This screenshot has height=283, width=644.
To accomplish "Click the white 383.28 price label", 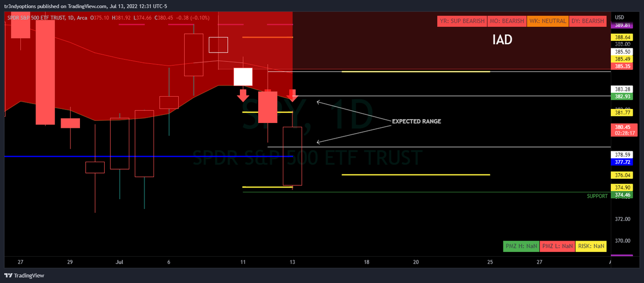I will tap(623, 89).
